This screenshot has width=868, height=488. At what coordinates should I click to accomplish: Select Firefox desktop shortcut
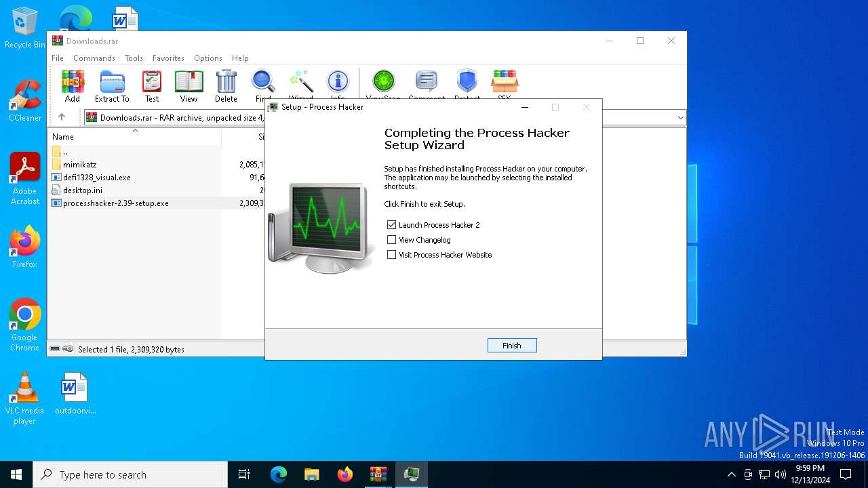(x=25, y=247)
